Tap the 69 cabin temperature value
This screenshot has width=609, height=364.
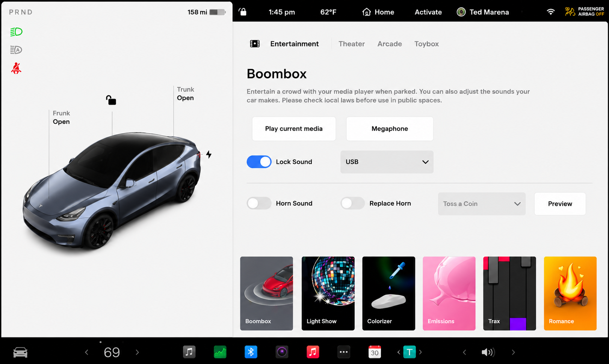coord(112,352)
